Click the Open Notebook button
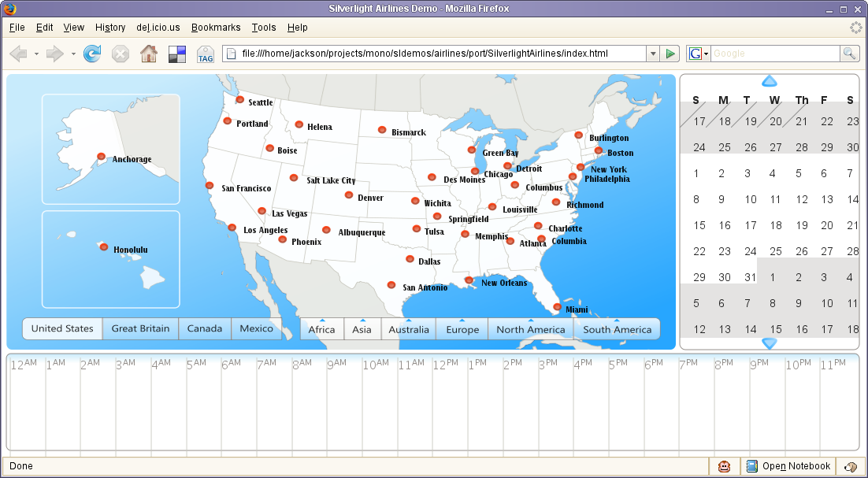 coord(789,466)
